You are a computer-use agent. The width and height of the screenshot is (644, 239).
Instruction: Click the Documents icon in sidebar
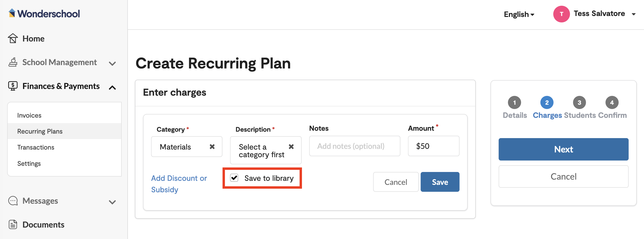tap(13, 224)
